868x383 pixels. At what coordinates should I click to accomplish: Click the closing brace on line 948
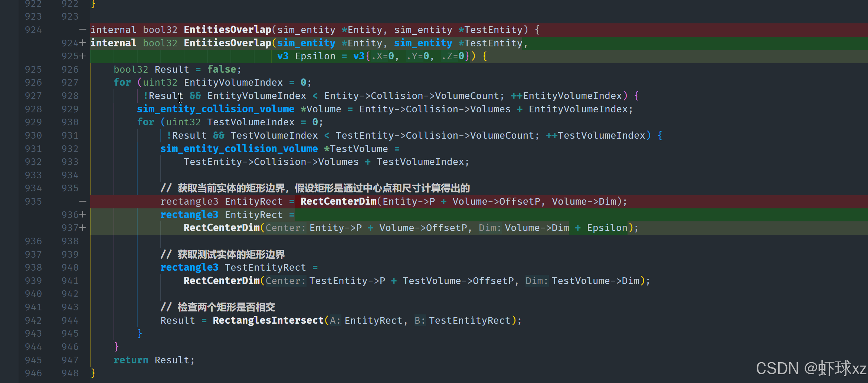point(93,373)
